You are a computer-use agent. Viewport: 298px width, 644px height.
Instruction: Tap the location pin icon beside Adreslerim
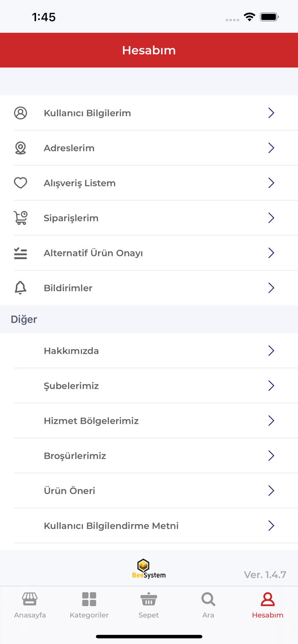pos(21,148)
